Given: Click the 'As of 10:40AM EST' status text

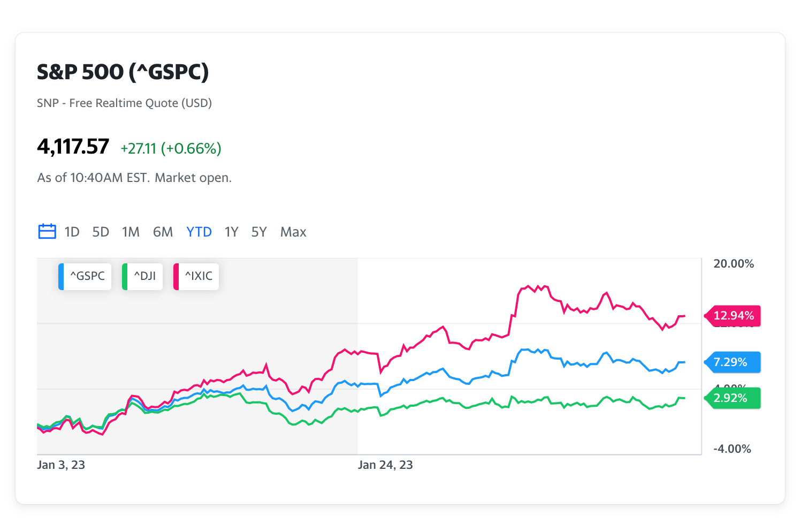Looking at the screenshot, I should click(x=134, y=178).
